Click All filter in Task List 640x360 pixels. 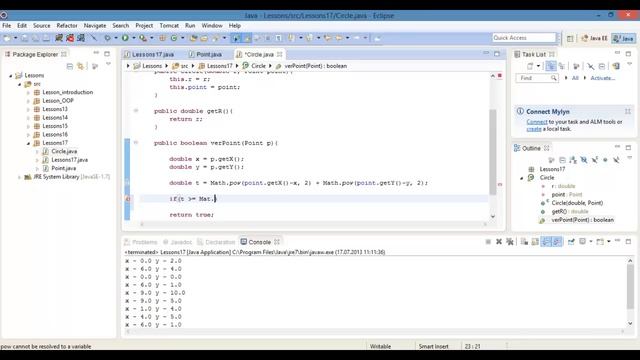tap(575, 78)
